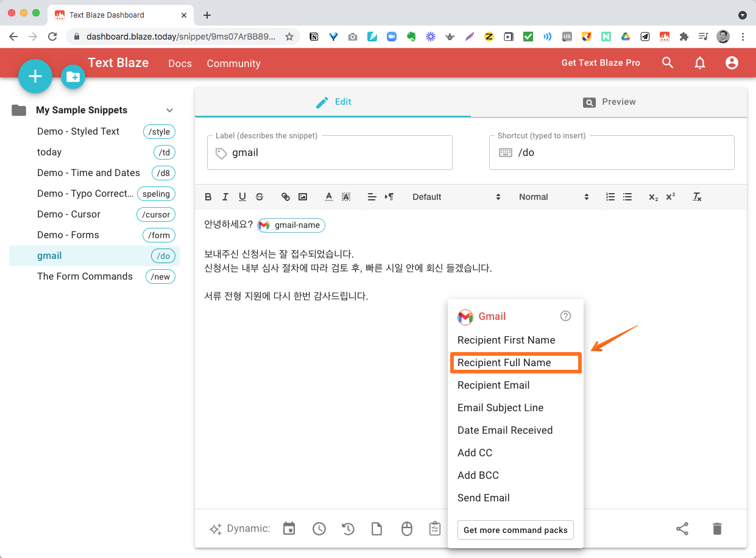This screenshot has width=756, height=558.
Task: Switch to the Preview tab
Action: pyautogui.click(x=609, y=102)
